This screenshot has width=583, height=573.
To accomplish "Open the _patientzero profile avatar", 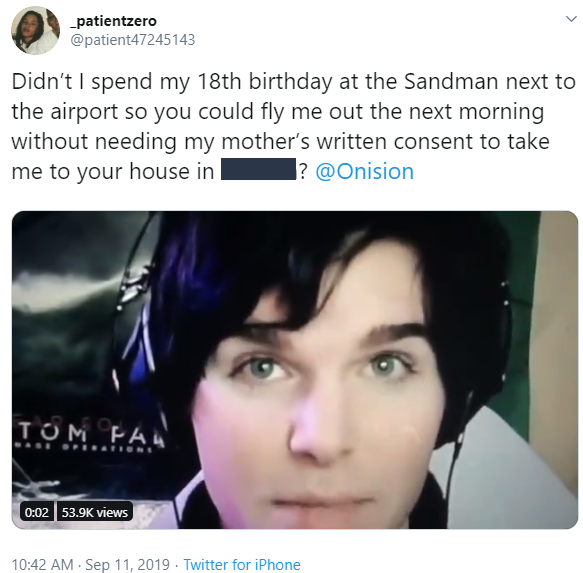I will pyautogui.click(x=36, y=31).
